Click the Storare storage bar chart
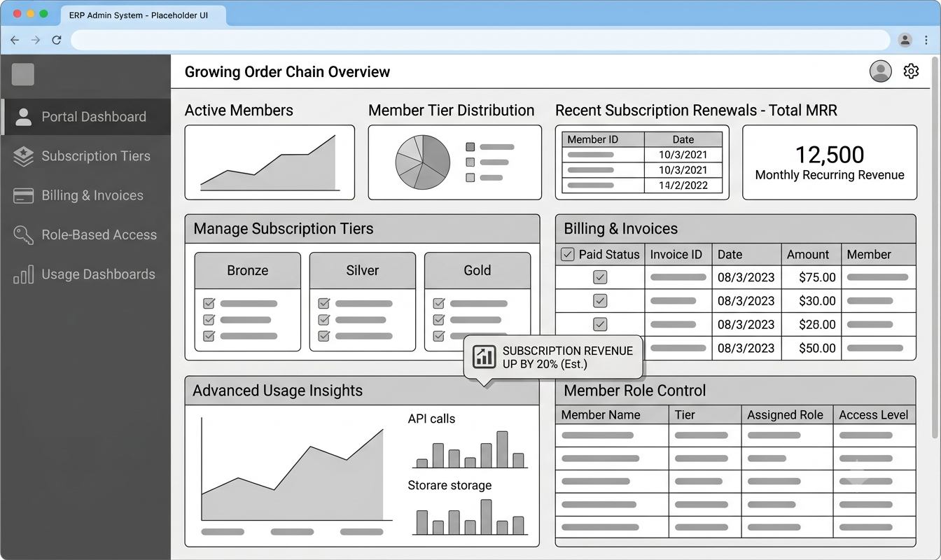 tap(470, 517)
